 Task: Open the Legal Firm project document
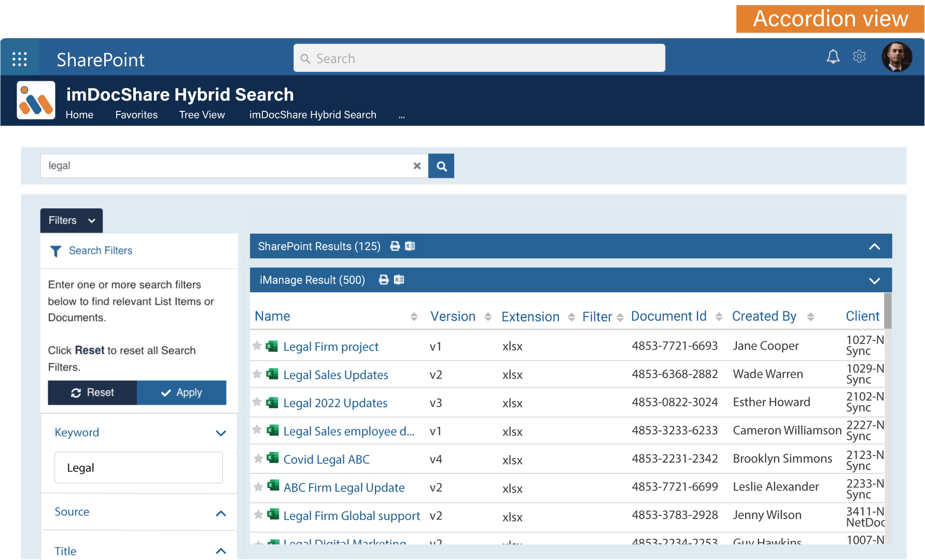click(x=331, y=347)
